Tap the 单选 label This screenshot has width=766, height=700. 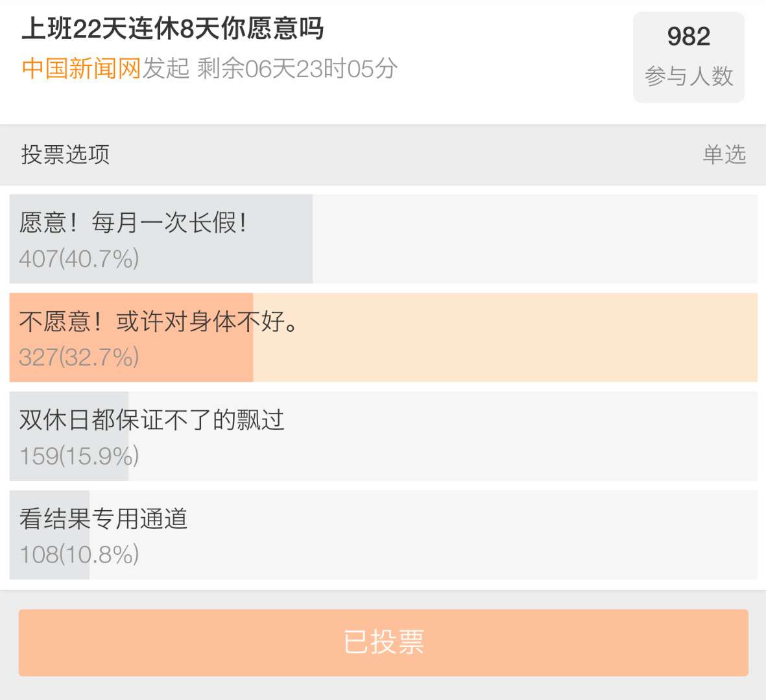click(x=724, y=154)
